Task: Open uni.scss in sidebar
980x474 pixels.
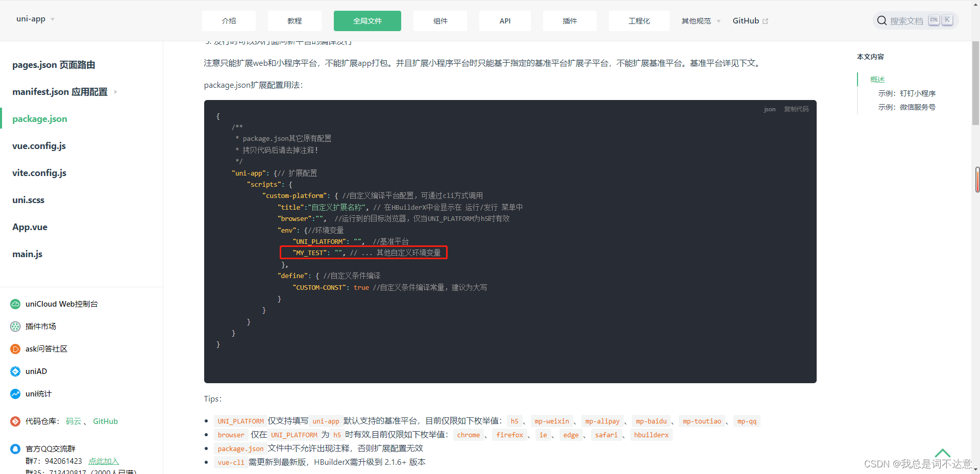Action: (28, 200)
